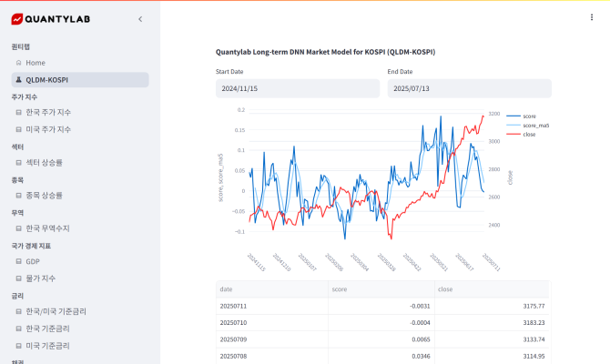Click the QLDM-KOSPI person icon
610x364 pixels.
click(18, 80)
